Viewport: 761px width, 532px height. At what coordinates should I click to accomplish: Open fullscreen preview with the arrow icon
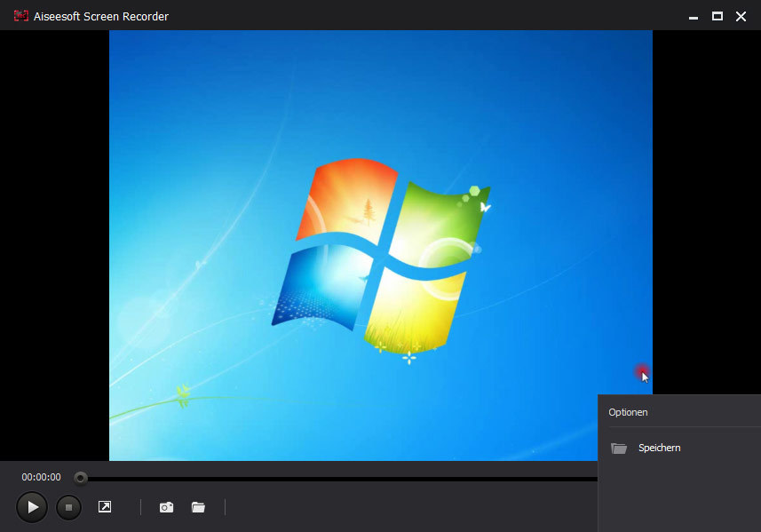(x=105, y=507)
